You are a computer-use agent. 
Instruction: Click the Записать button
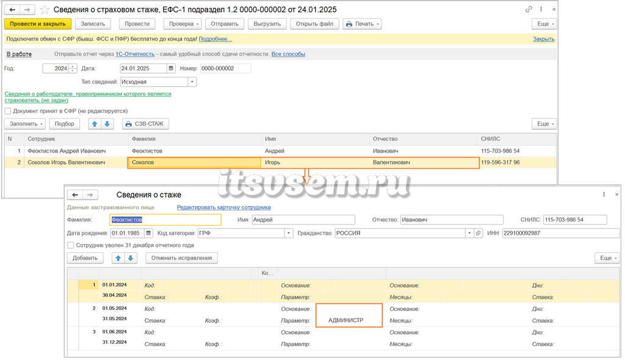tap(93, 24)
